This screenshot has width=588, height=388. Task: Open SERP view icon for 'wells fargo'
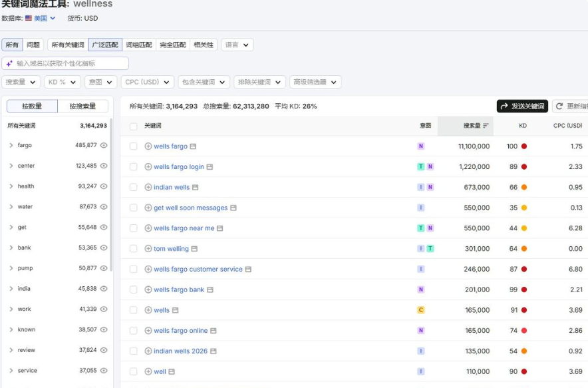193,146
